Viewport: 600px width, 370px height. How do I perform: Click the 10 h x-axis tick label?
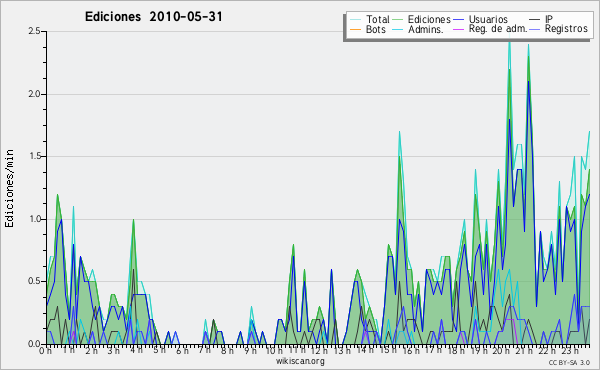(274, 351)
